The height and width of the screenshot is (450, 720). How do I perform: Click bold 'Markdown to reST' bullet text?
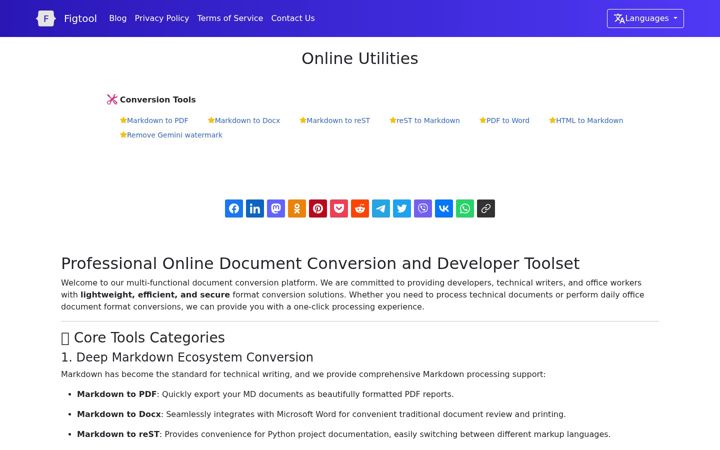tap(118, 434)
